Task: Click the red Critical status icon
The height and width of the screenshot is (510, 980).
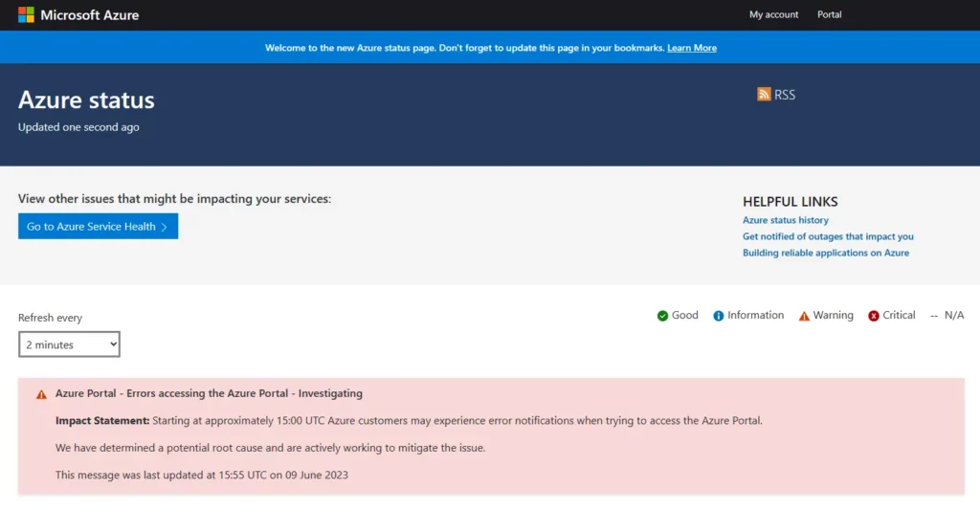Action: coord(874,316)
